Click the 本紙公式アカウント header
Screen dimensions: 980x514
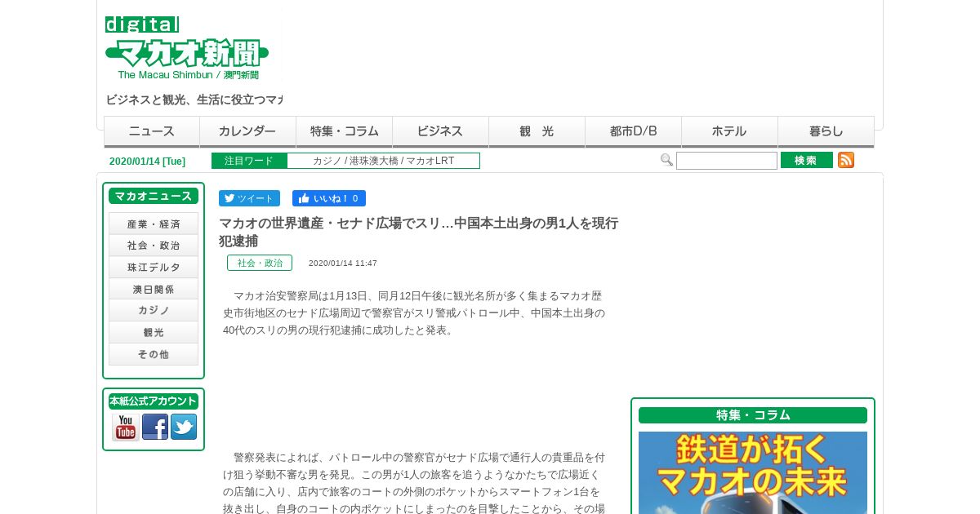click(x=154, y=401)
